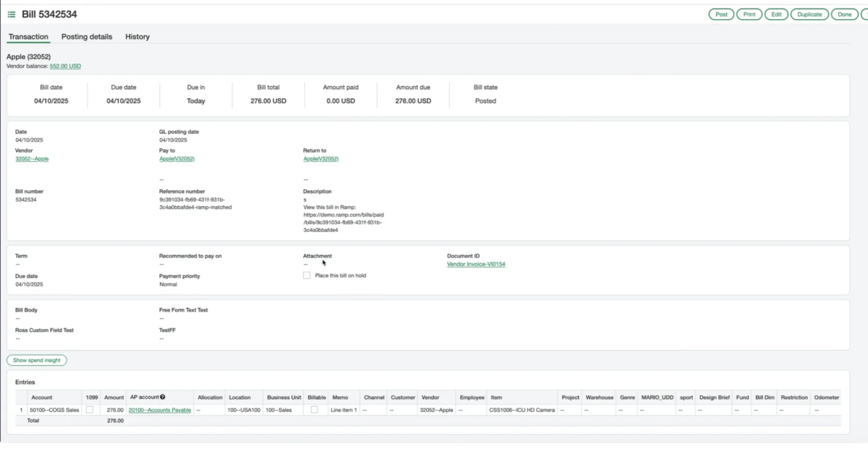
Task: Switch to the Posting details tab
Action: pyautogui.click(x=87, y=37)
